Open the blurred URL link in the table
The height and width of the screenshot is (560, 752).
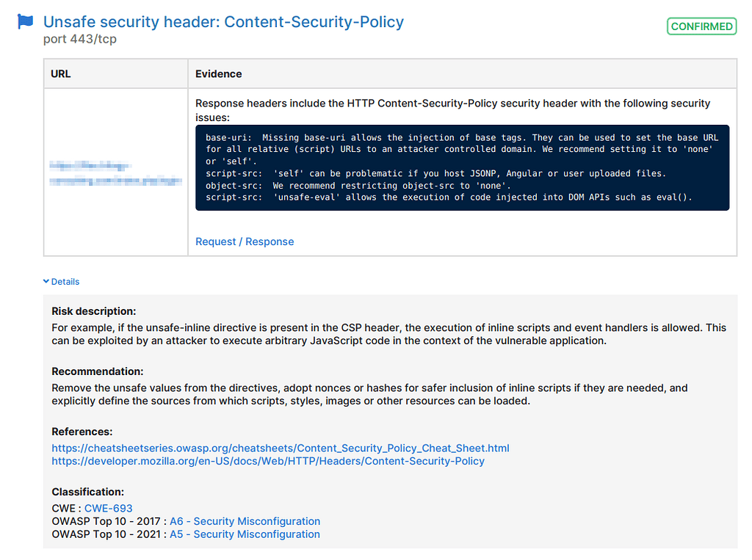(115, 173)
